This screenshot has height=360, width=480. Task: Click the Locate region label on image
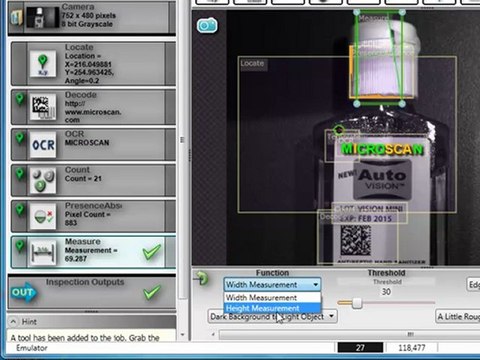252,63
